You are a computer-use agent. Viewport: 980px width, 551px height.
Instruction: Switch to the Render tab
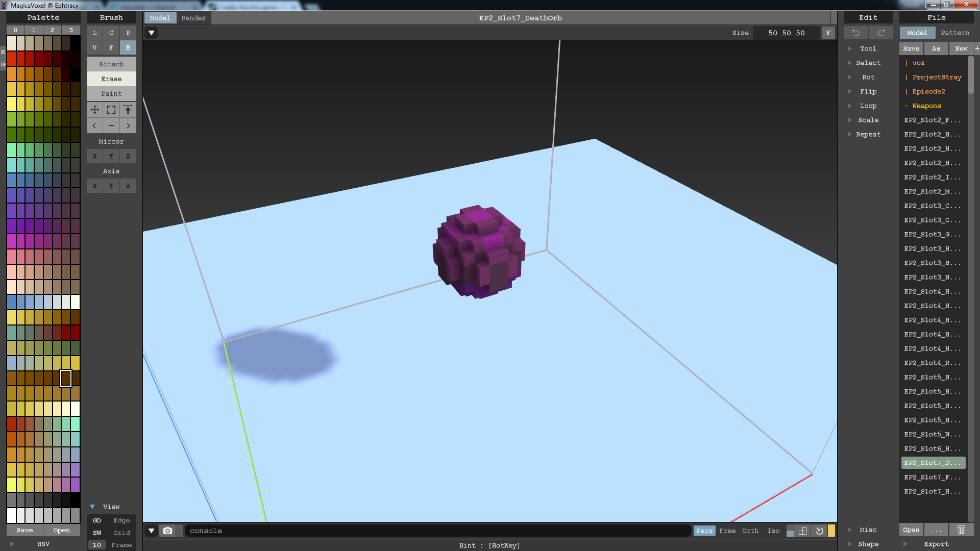tap(193, 18)
